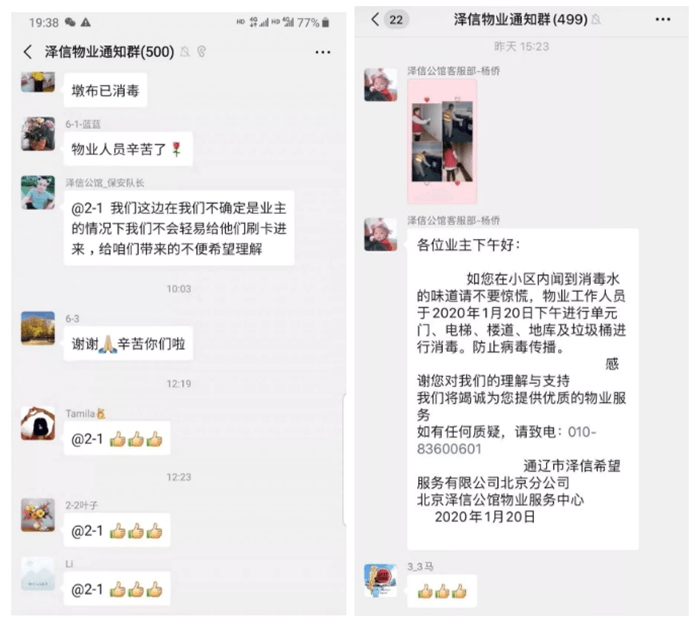Tap the muted bell icon in left header

pos(185,52)
